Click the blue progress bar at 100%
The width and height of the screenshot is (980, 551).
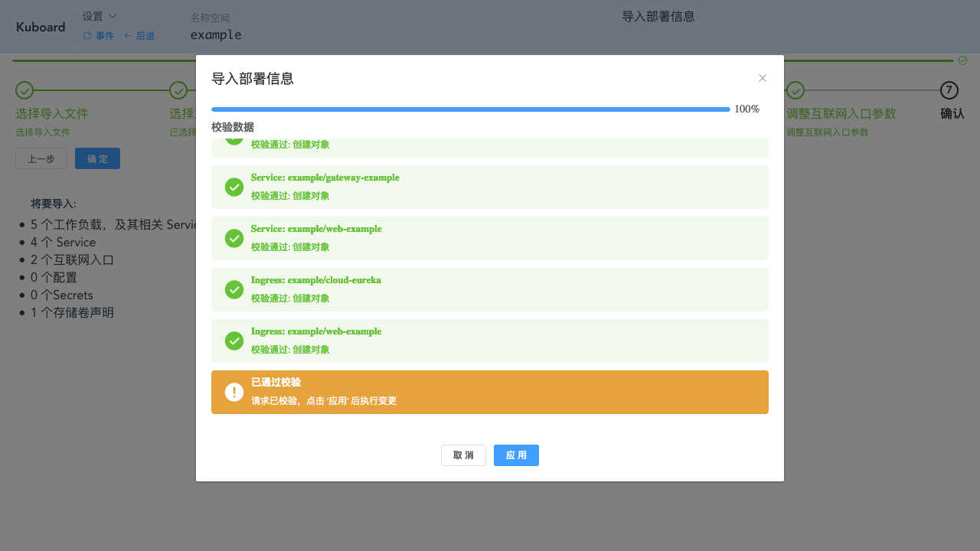(x=470, y=109)
